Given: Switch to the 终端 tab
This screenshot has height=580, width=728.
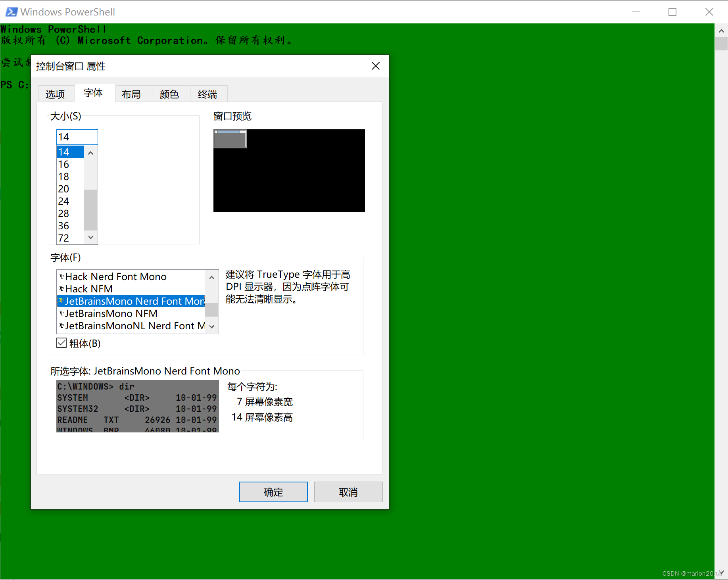Looking at the screenshot, I should pyautogui.click(x=208, y=94).
